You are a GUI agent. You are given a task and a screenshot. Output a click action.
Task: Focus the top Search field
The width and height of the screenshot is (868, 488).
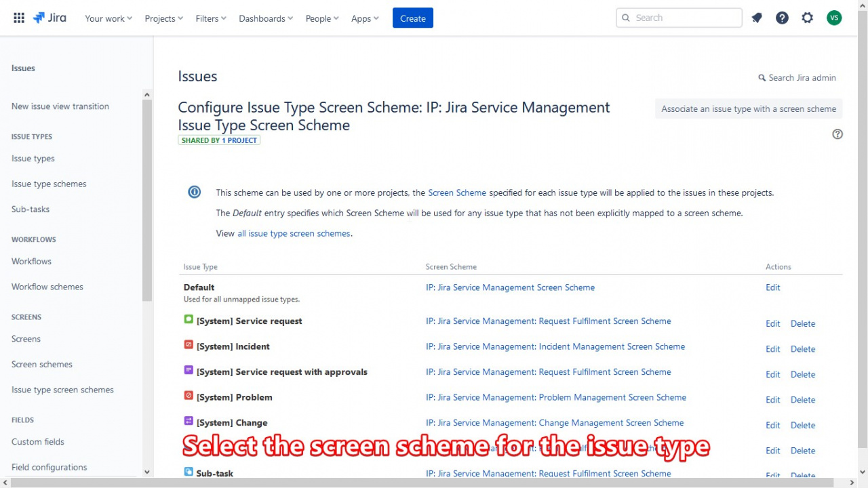pyautogui.click(x=679, y=18)
